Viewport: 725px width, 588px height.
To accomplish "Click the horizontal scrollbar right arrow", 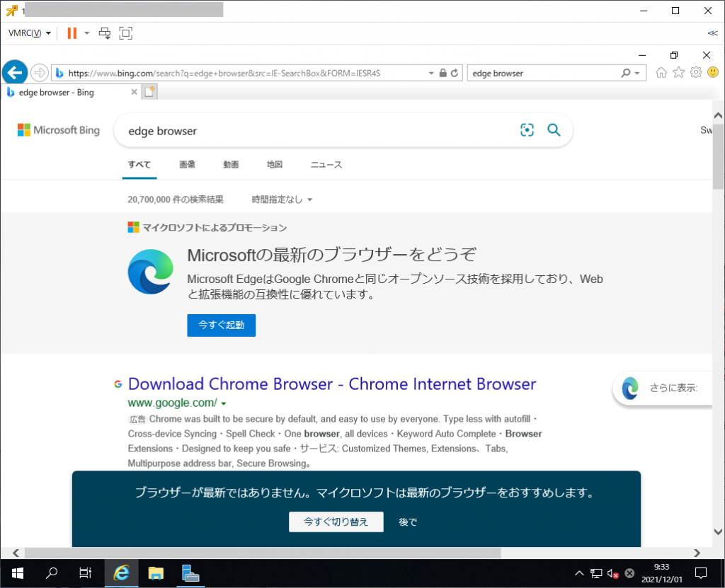I will point(697,553).
